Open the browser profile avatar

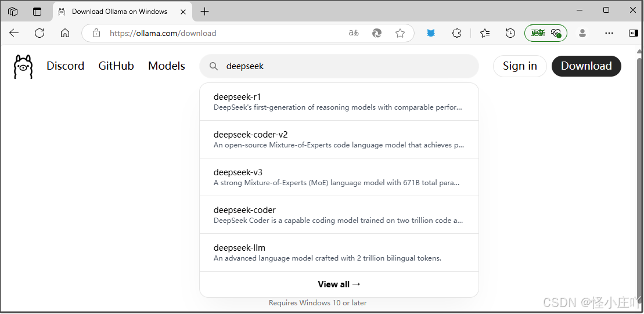point(582,33)
